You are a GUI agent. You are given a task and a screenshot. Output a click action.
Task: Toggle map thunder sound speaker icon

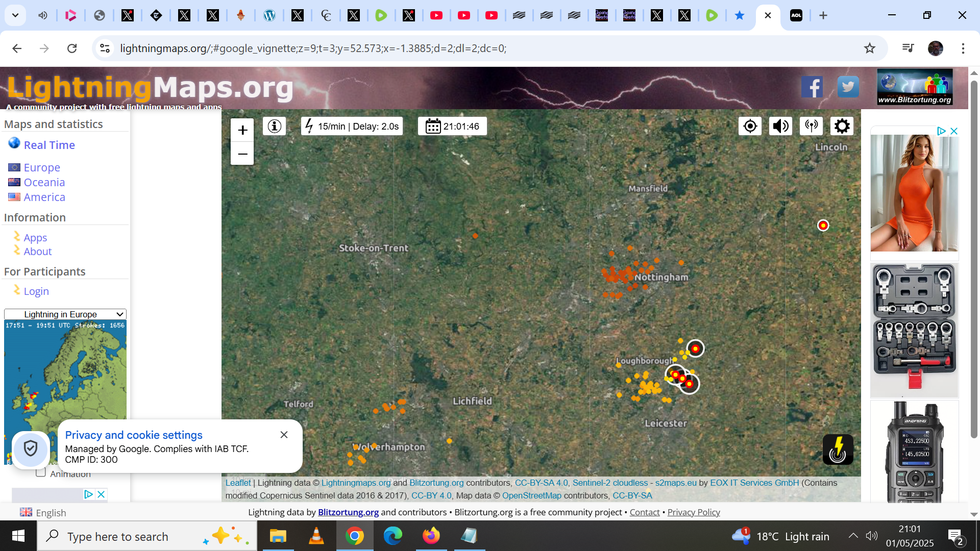point(780,126)
